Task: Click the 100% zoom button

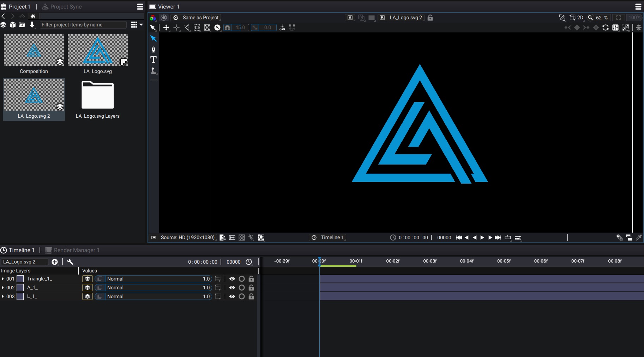Action: coord(634,18)
